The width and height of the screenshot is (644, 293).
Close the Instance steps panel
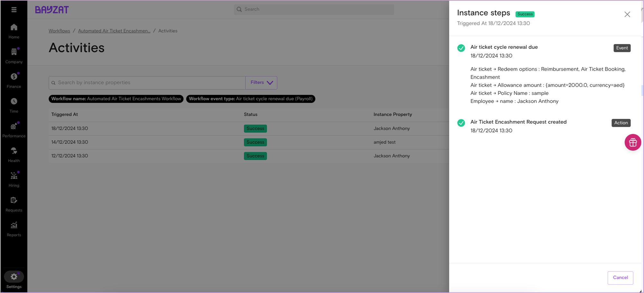627,14
